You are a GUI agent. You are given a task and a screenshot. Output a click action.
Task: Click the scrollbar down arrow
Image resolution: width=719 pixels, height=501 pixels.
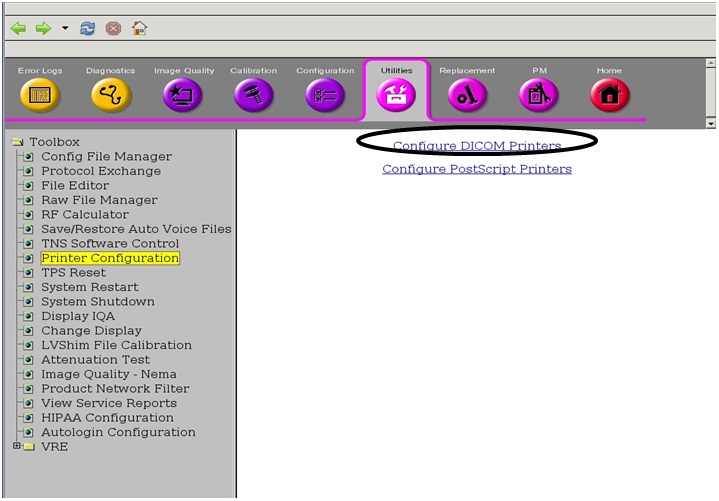pos(711,123)
